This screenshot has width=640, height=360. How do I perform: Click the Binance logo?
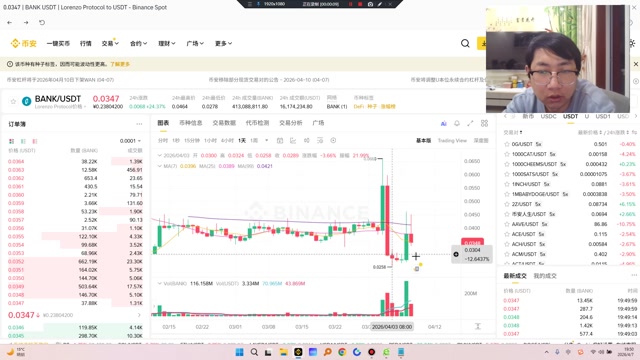(x=24, y=43)
